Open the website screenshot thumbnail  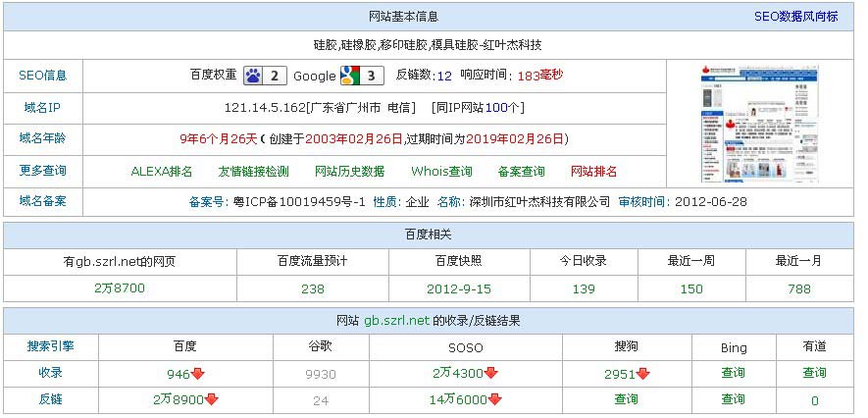pos(760,124)
